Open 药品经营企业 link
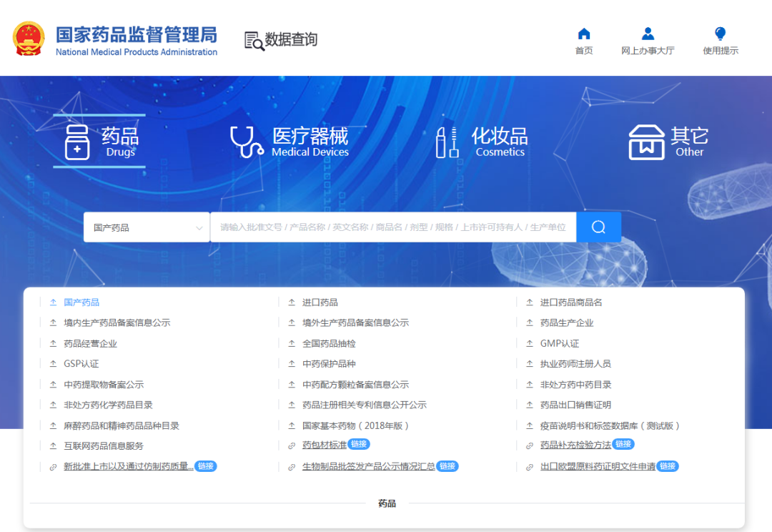772x532 pixels. tap(91, 343)
